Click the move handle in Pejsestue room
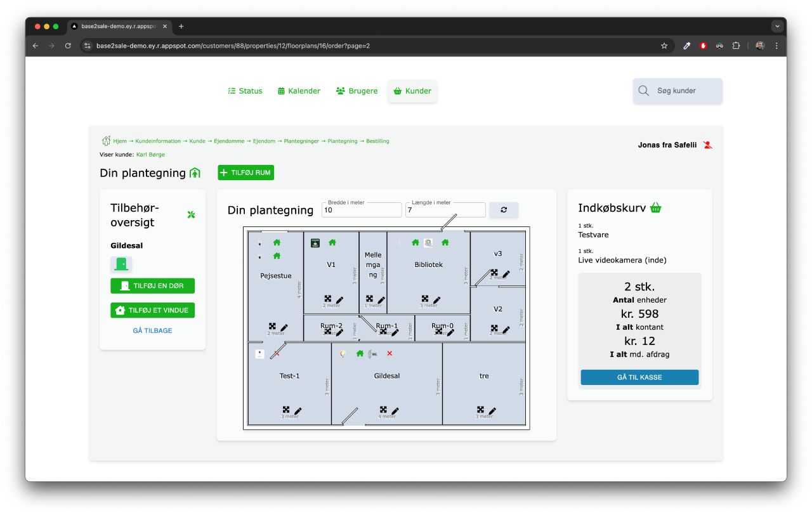 (x=272, y=327)
